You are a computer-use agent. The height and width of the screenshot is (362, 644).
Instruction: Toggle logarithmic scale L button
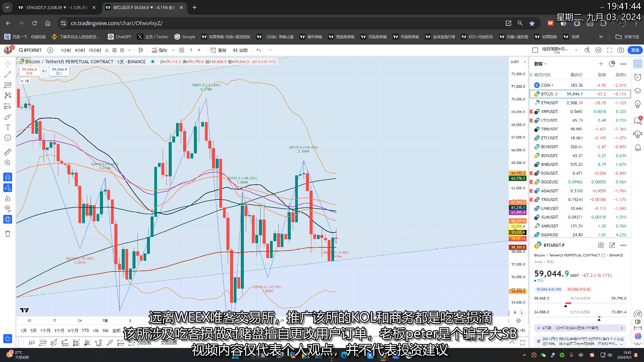click(522, 312)
